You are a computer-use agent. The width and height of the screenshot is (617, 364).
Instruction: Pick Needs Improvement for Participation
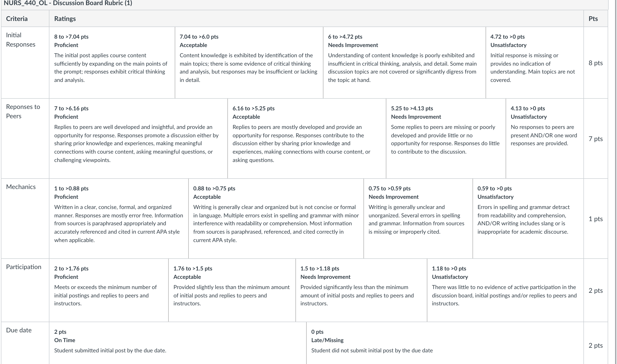coord(361,290)
